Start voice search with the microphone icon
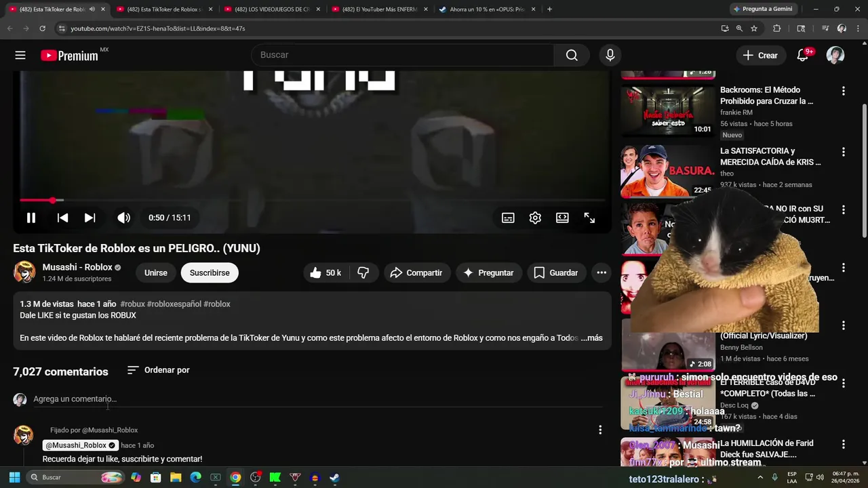 [610, 56]
